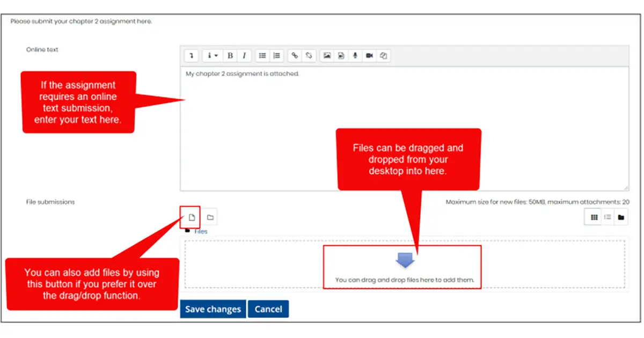This screenshot has width=644, height=338.
Task: Record audio with the microphone tool
Action: [355, 55]
